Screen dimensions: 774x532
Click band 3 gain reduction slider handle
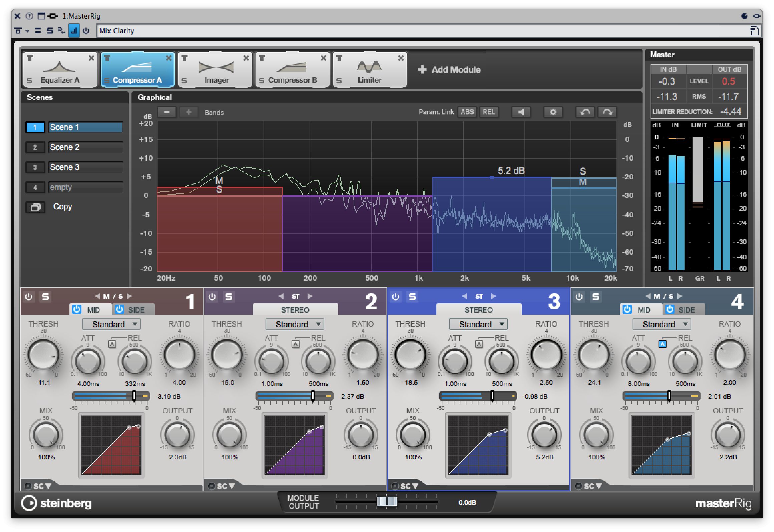pos(492,396)
